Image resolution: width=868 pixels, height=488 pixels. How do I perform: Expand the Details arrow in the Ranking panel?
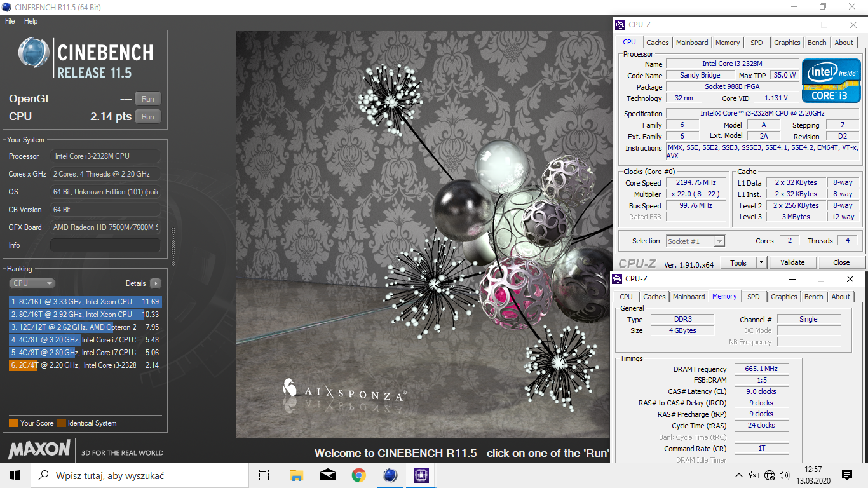[x=155, y=283]
